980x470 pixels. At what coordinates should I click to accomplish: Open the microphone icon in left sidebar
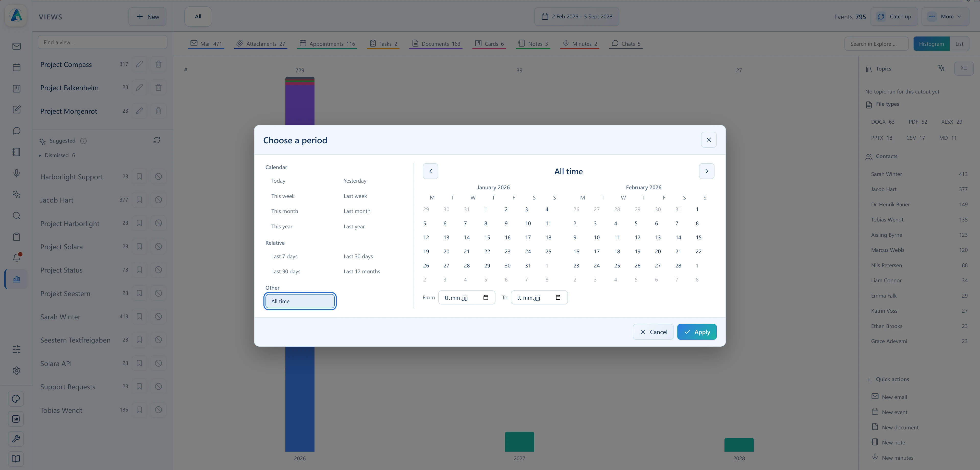(16, 173)
